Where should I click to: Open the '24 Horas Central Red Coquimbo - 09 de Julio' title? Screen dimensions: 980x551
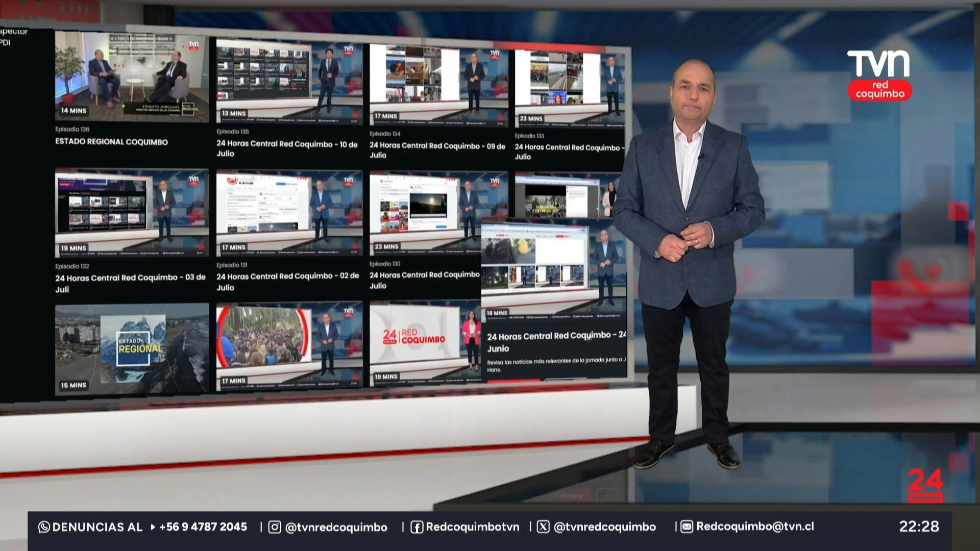(437, 151)
